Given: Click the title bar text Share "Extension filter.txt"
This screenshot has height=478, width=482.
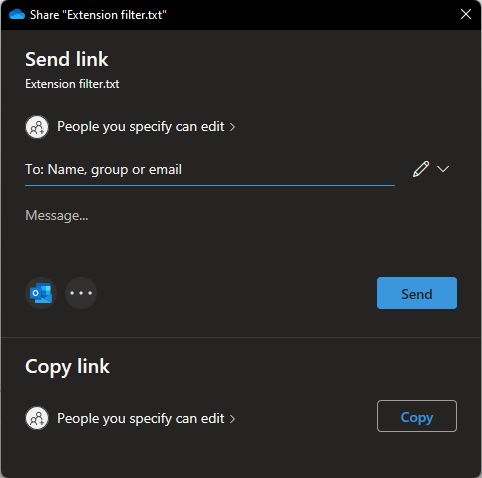Looking at the screenshot, I should 98,15.
